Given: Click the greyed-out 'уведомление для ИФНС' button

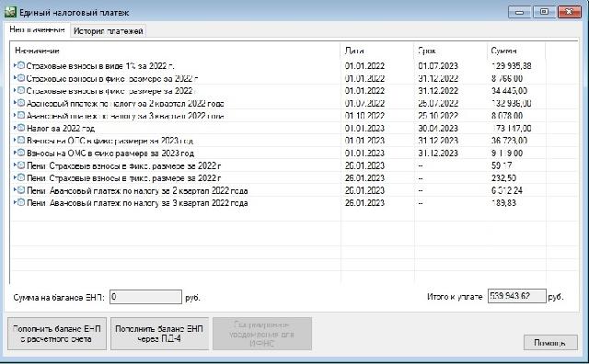Looking at the screenshot, I should coord(261,334).
